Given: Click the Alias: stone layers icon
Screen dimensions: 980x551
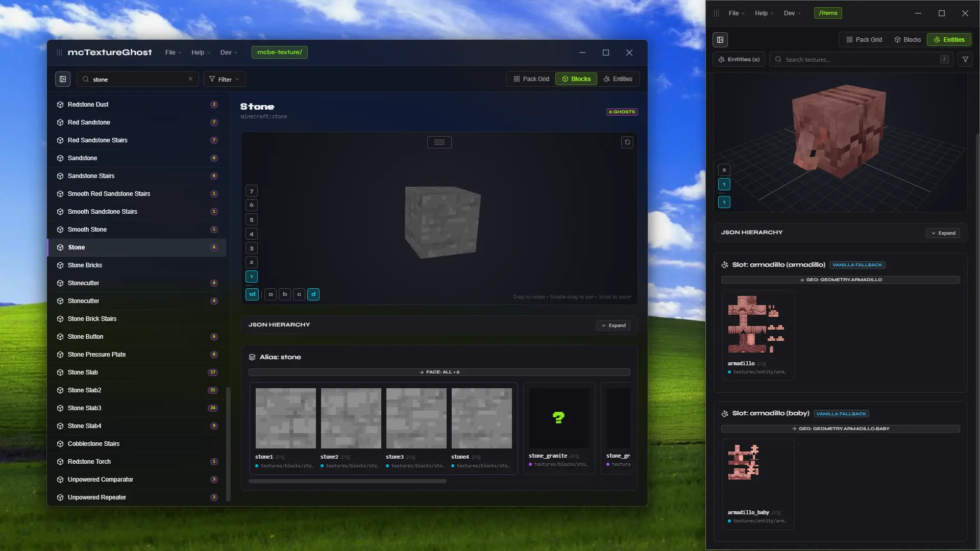Looking at the screenshot, I should coord(252,357).
